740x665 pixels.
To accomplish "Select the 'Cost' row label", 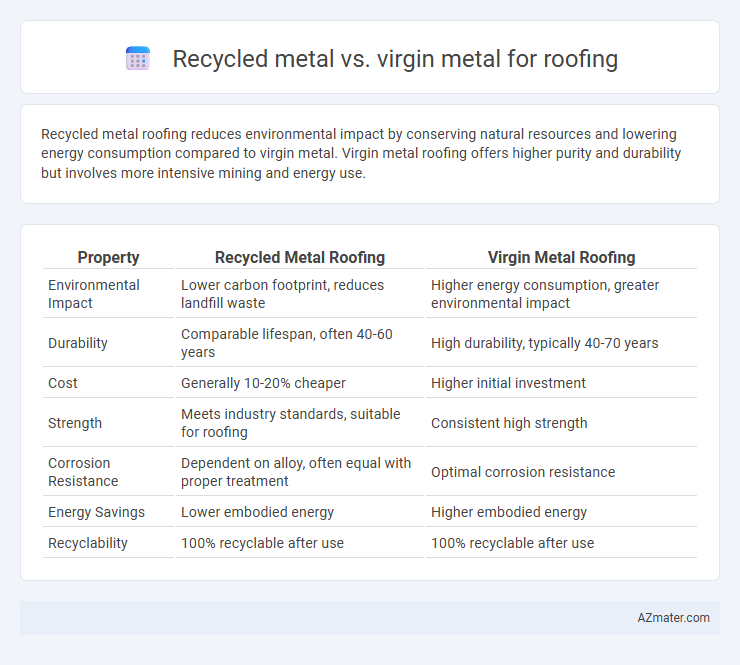I will tap(62, 383).
